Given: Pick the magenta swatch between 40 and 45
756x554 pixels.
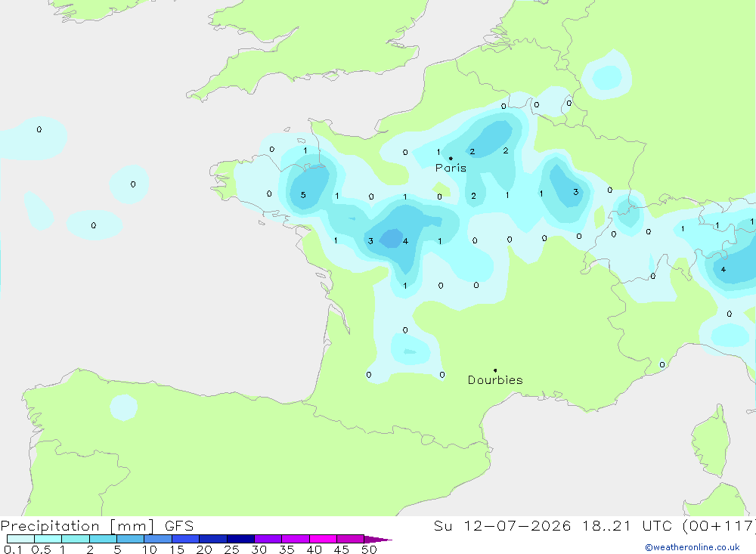Looking at the screenshot, I should pos(323,539).
